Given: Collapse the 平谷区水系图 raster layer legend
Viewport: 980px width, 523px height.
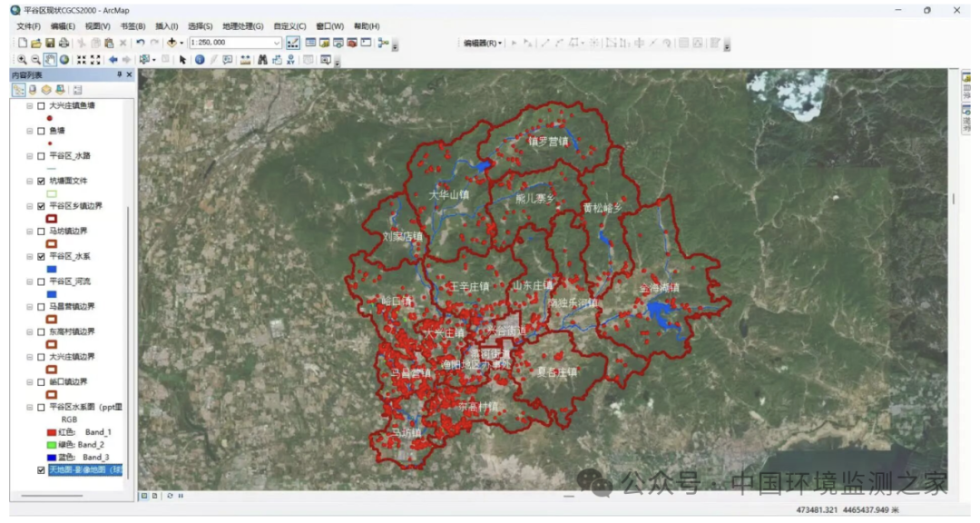Looking at the screenshot, I should (x=29, y=408).
